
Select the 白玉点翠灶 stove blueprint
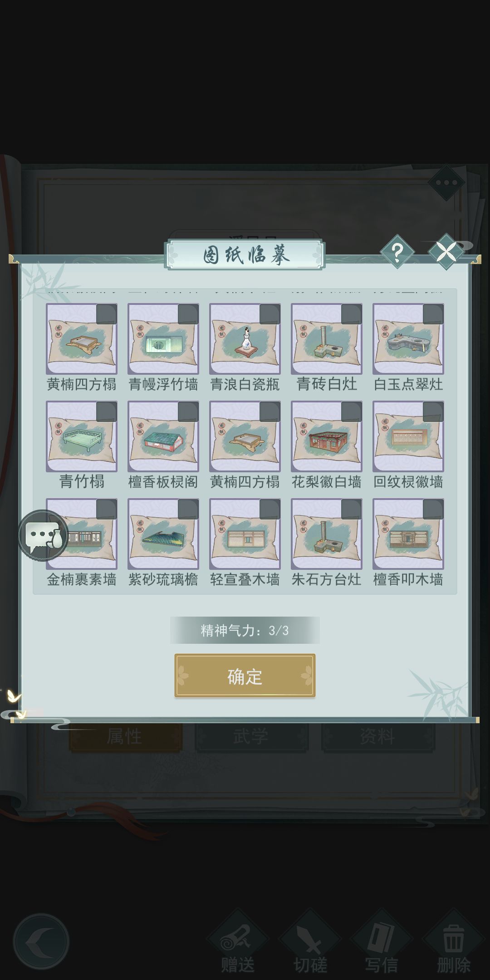coord(408,339)
